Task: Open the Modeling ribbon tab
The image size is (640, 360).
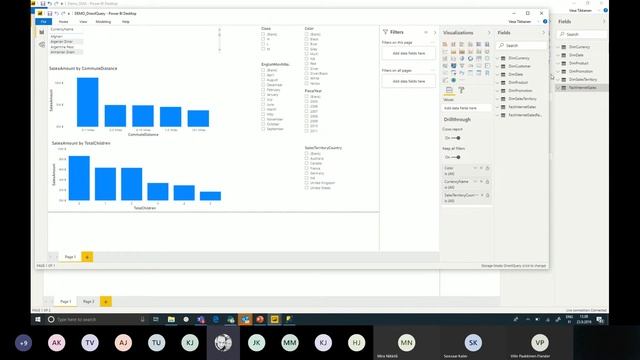Action: pos(103,22)
